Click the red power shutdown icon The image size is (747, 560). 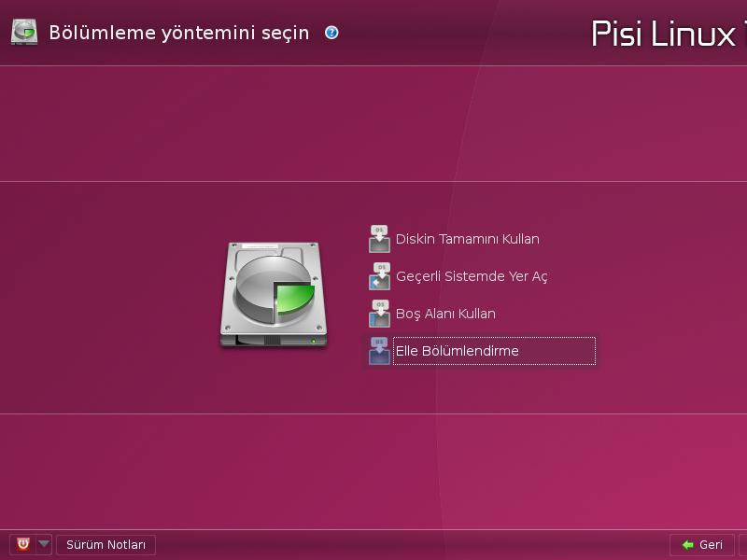(22, 544)
